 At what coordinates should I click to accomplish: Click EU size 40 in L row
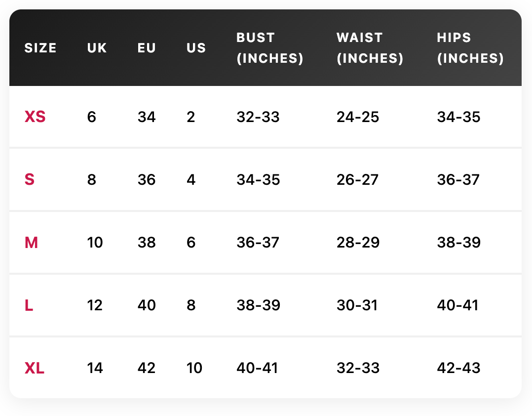[x=147, y=305]
